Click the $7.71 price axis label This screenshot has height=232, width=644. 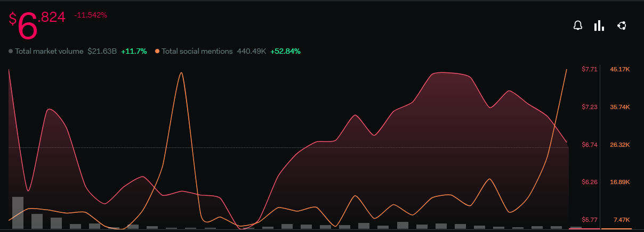pyautogui.click(x=590, y=69)
